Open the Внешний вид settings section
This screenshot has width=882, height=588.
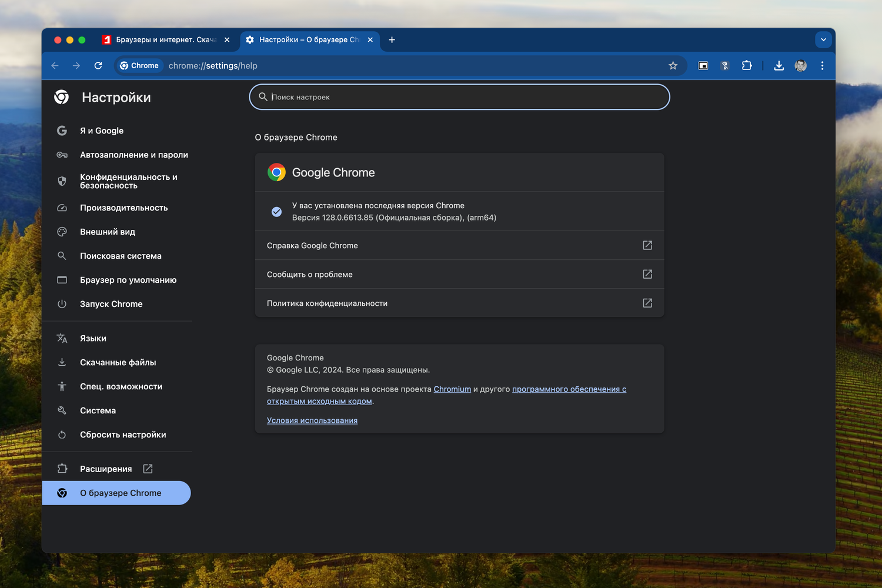[x=117, y=232]
